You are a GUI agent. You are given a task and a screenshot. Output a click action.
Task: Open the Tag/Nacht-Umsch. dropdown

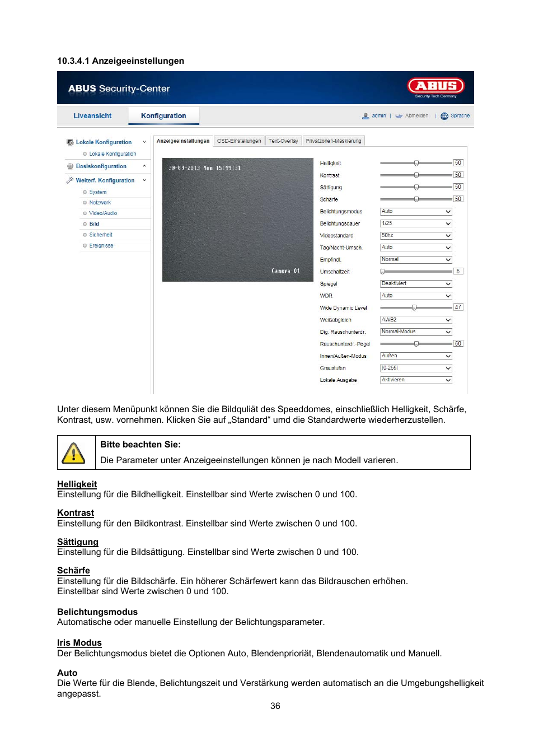pyautogui.click(x=416, y=248)
